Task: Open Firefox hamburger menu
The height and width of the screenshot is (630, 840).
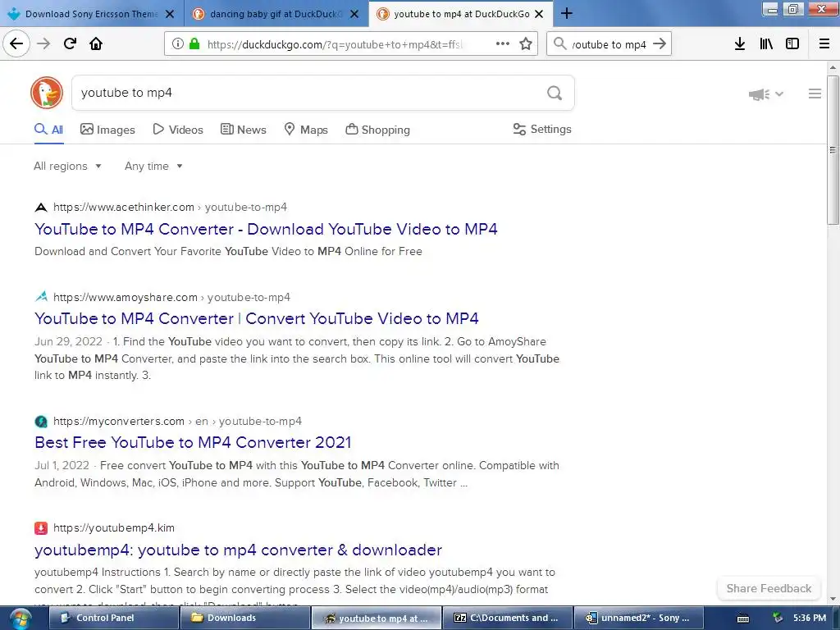Action: click(824, 44)
